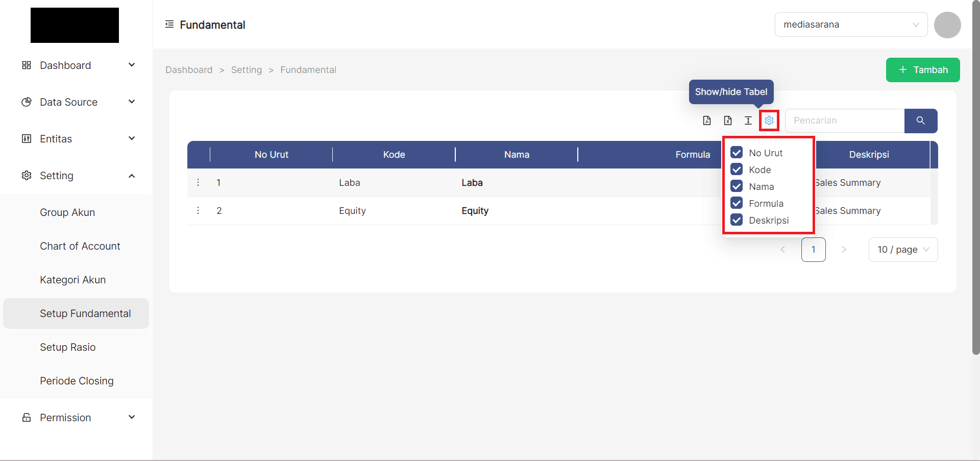Click the user avatar circle

947,25
